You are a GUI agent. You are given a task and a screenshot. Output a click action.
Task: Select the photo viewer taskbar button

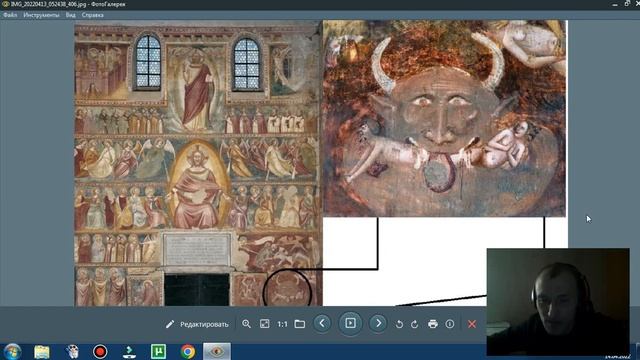point(217,352)
